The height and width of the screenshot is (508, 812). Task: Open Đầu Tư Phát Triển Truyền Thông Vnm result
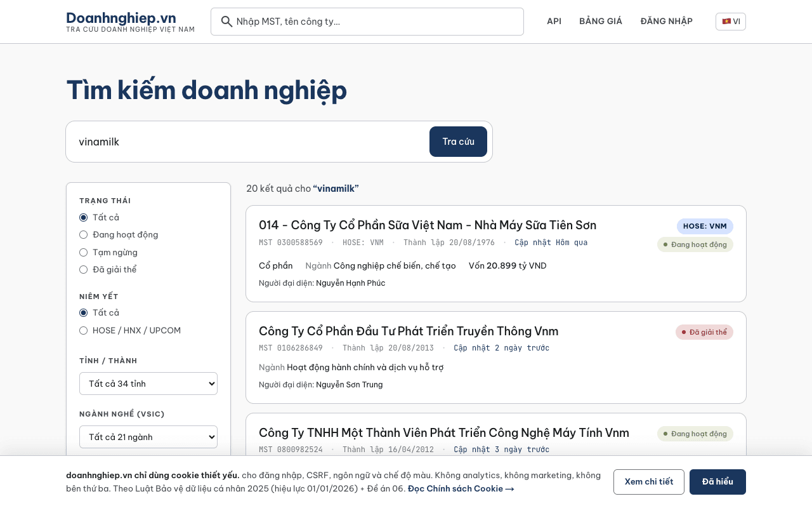point(409,331)
